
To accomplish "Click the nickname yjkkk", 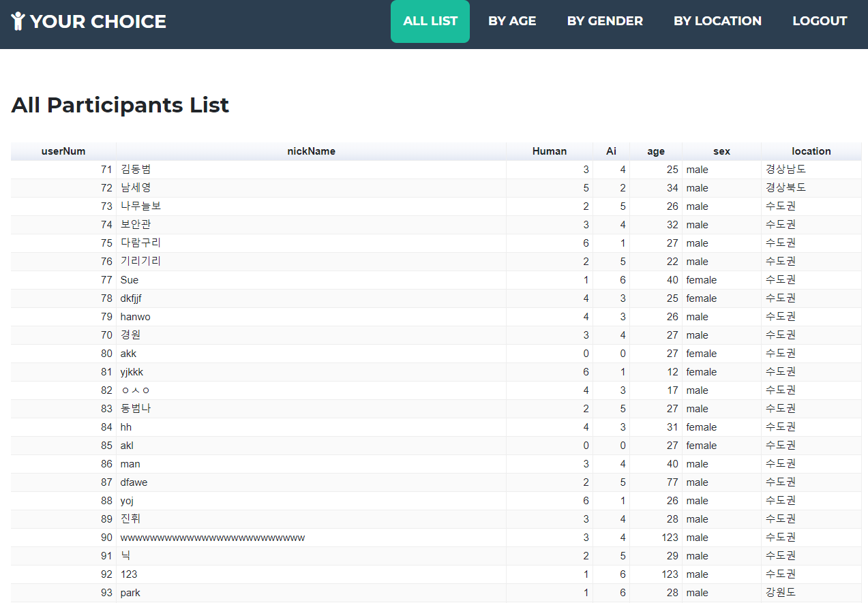I will pos(132,372).
